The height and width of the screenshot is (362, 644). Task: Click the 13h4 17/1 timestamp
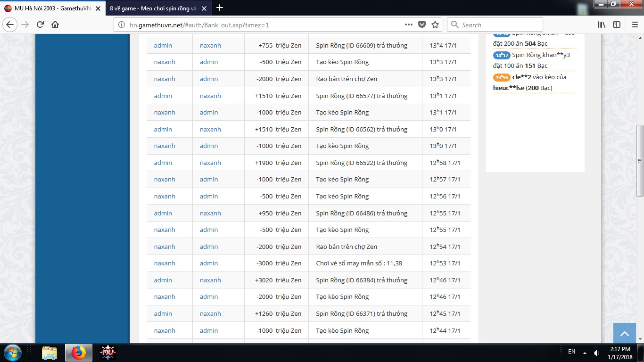[443, 45]
